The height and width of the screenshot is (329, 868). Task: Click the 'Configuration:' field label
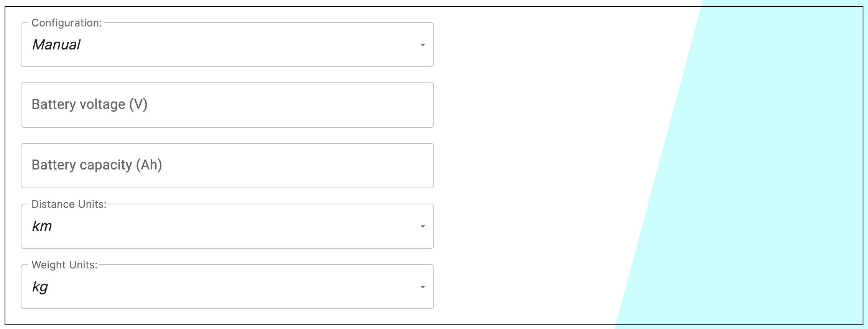(67, 23)
